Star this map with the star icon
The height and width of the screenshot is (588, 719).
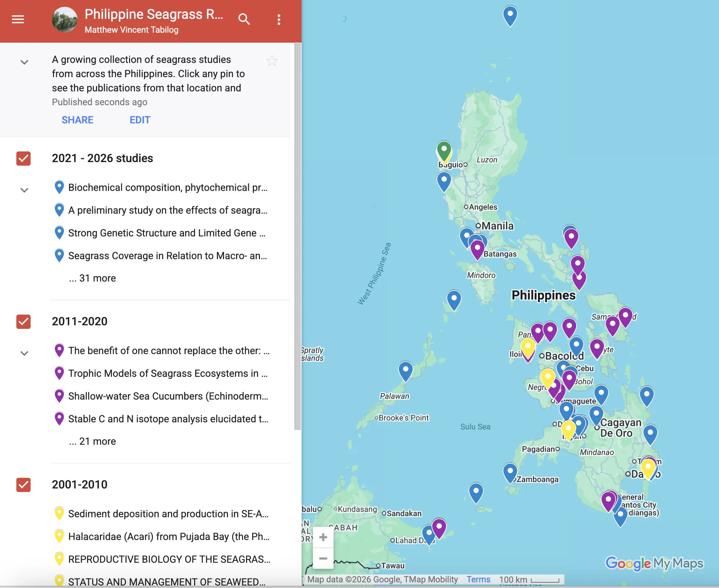272,61
